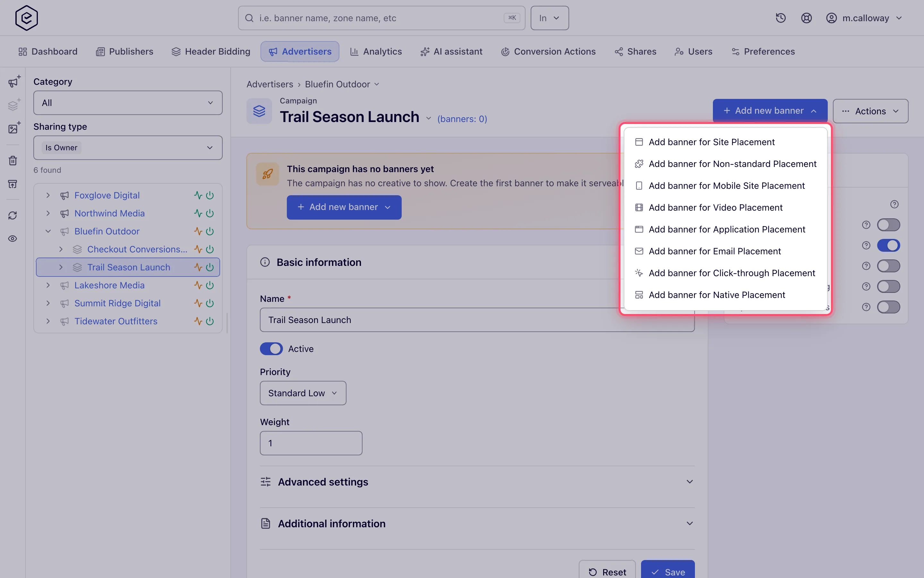Viewport: 924px width, 578px height.
Task: Focus the banner name search field
Action: coord(381,18)
